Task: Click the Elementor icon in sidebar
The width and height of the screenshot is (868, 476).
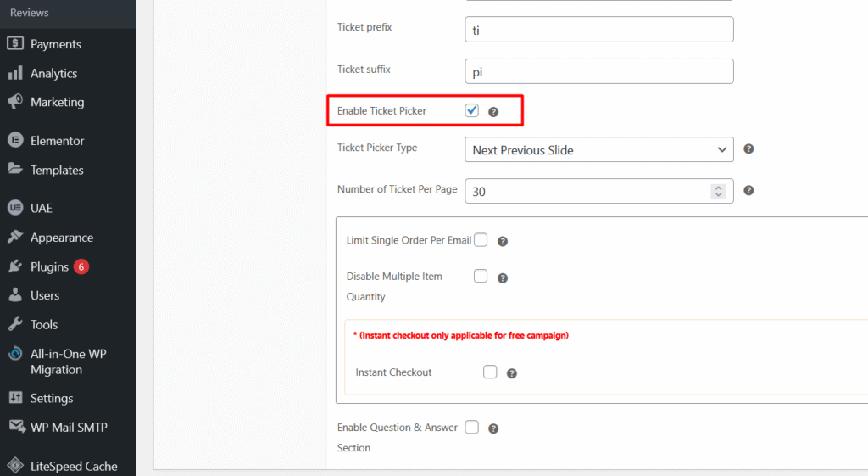Action: [15, 141]
